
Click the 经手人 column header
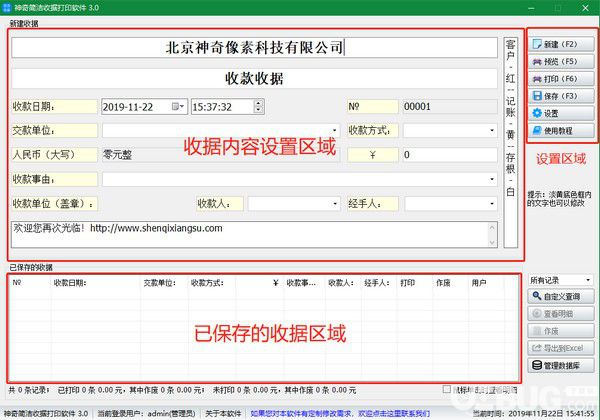point(380,283)
